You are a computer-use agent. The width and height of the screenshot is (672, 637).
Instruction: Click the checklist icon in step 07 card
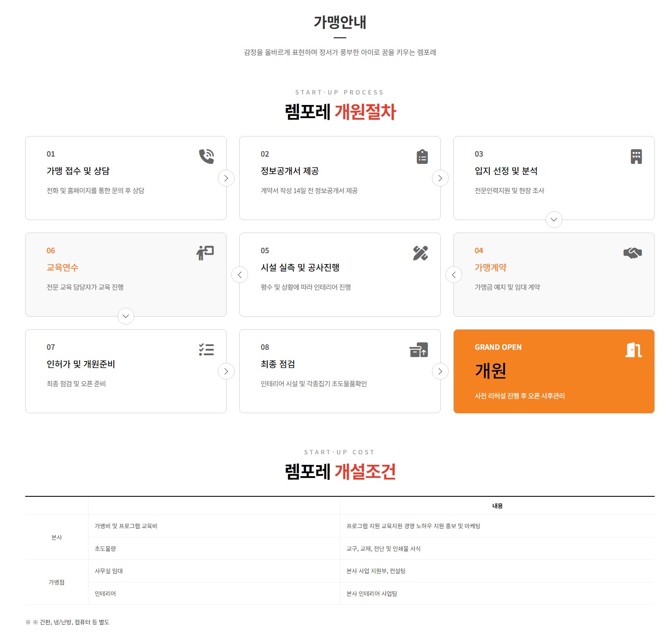(x=206, y=350)
